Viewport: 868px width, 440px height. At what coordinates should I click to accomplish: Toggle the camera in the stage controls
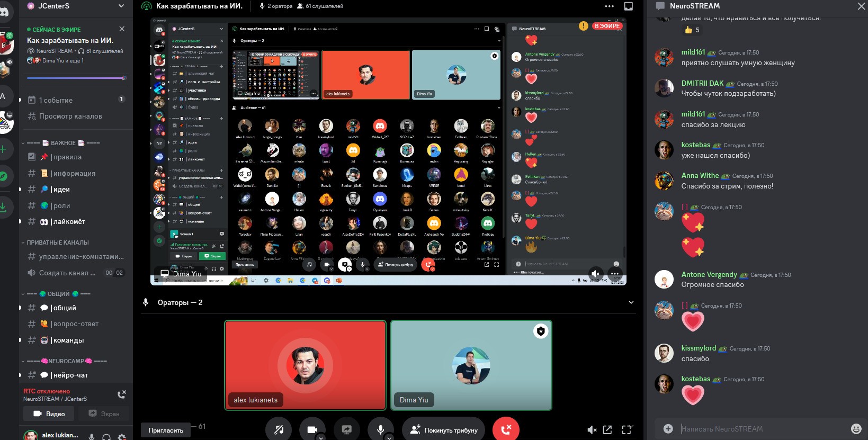[312, 430]
